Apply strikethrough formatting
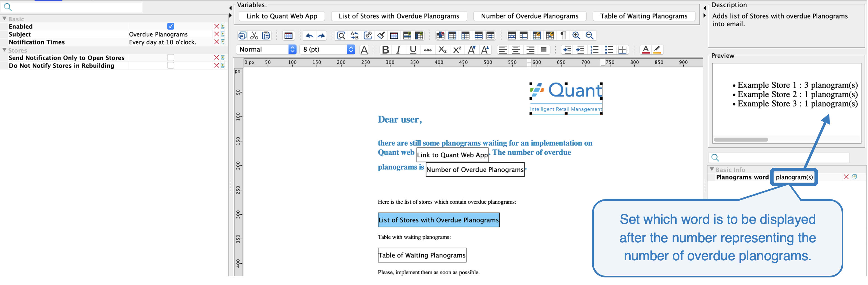 point(428,50)
